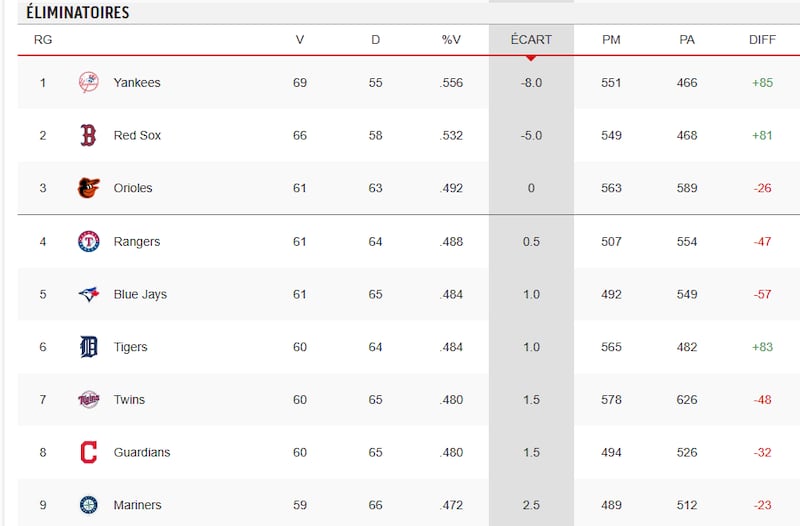Sort by PM column header
The image size is (800, 526).
click(611, 40)
